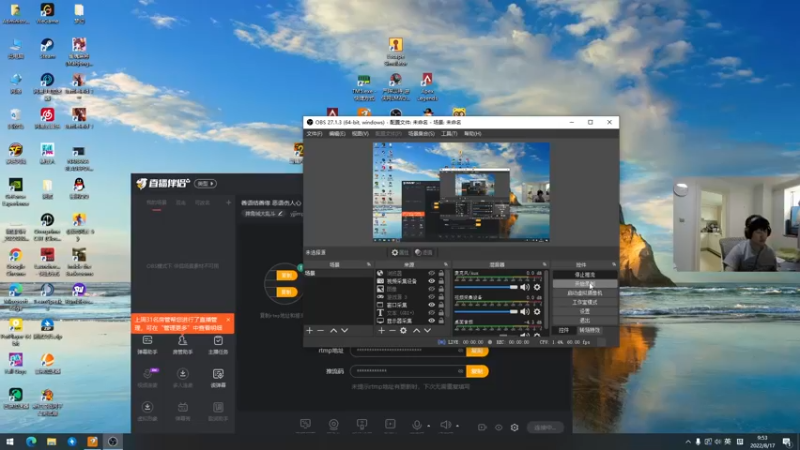800x450 pixels.
Task: Reveal the hidden rtmp address with the eye icon
Action: (460, 351)
